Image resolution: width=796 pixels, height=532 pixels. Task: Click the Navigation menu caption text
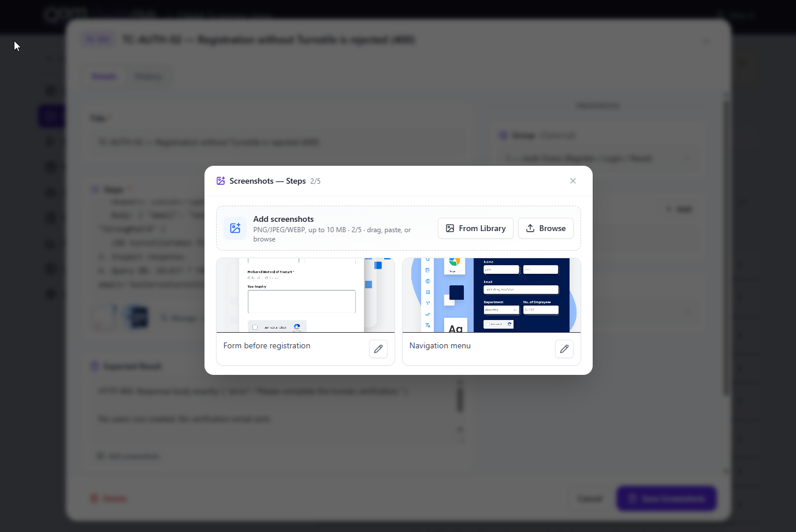[440, 345]
